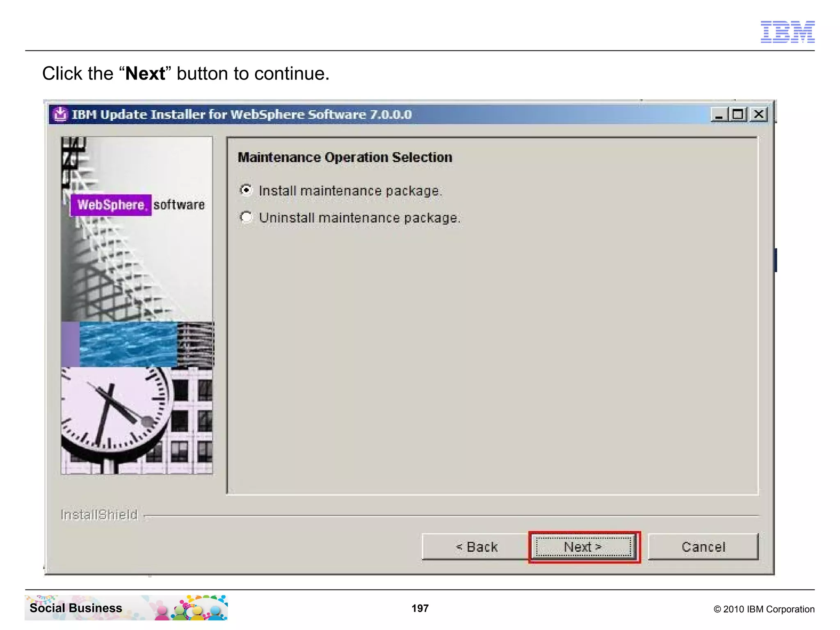Click the installer icon in title bar
This screenshot has height=630, width=840.
(60, 114)
